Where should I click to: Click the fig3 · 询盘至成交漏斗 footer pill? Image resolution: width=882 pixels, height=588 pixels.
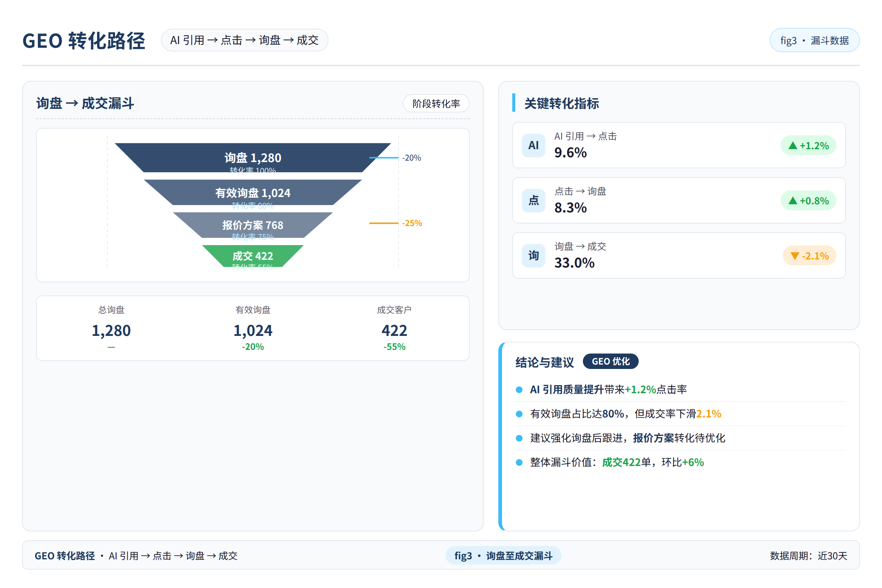(503, 555)
